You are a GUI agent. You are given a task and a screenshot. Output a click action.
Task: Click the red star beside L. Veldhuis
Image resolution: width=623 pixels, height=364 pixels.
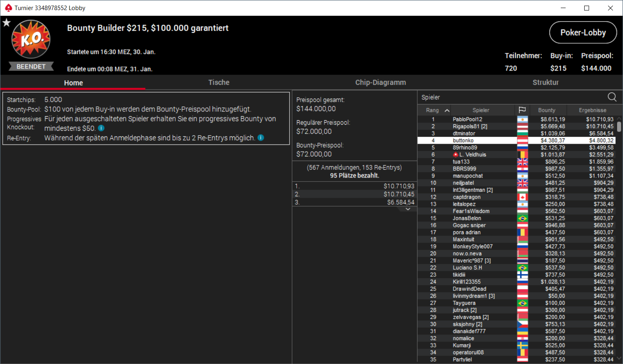click(455, 155)
